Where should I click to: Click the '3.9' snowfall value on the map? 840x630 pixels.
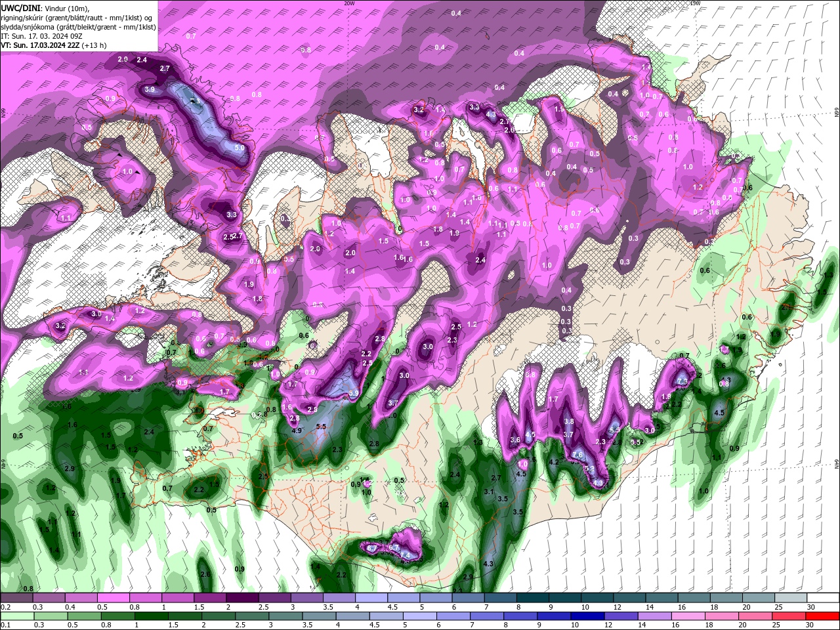click(x=150, y=90)
